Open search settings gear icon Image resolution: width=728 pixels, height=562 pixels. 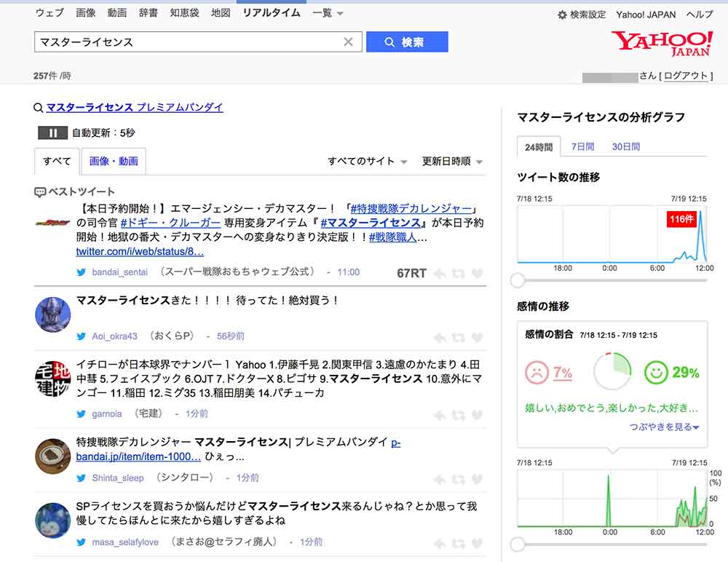point(562,15)
